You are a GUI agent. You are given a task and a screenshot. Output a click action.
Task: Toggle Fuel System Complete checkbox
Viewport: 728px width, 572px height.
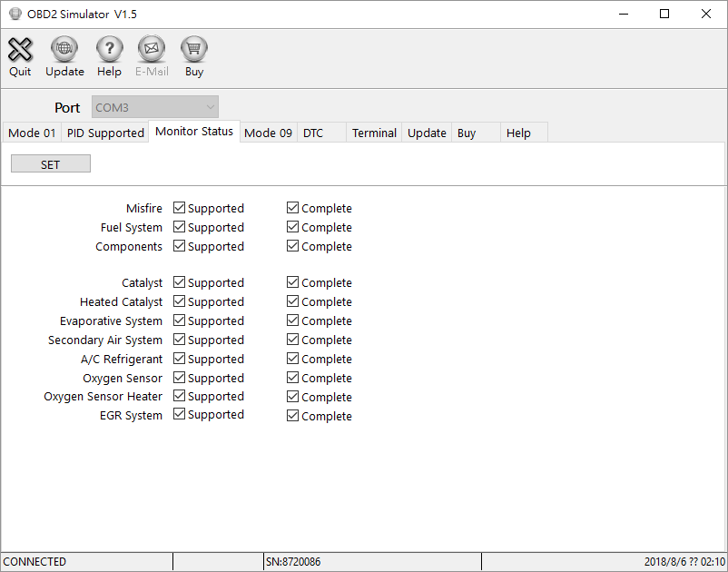point(293,227)
